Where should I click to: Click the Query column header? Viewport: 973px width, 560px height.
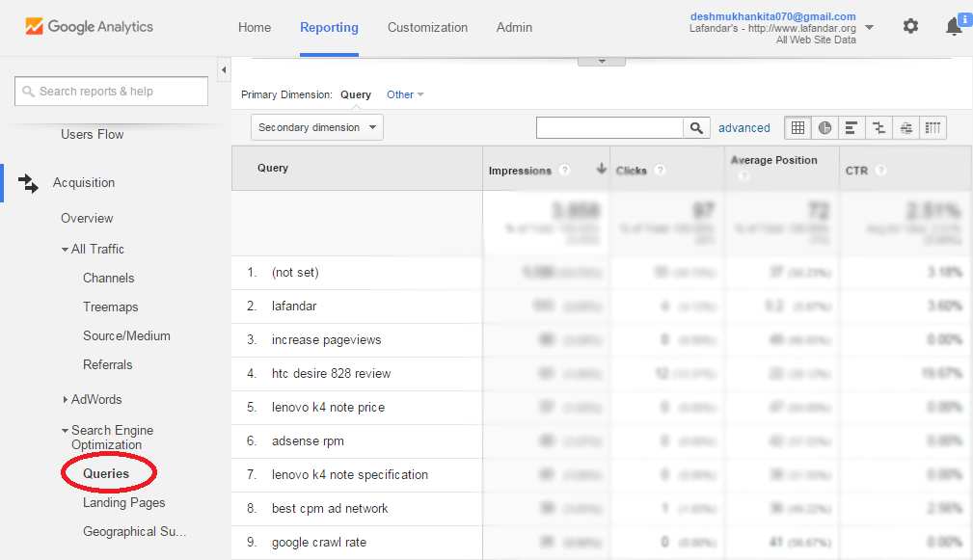click(272, 168)
